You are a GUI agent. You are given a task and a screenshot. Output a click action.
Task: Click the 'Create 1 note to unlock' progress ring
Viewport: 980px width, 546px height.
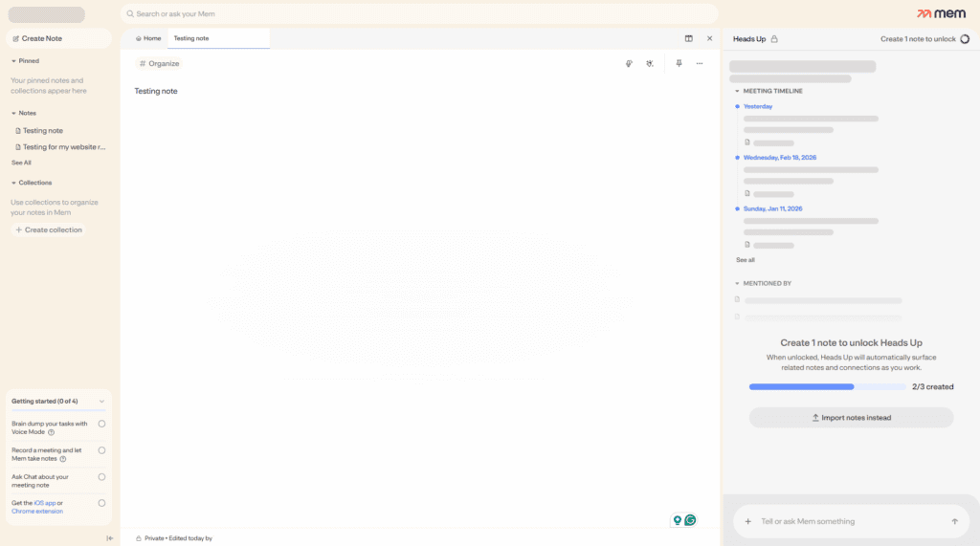pos(965,39)
